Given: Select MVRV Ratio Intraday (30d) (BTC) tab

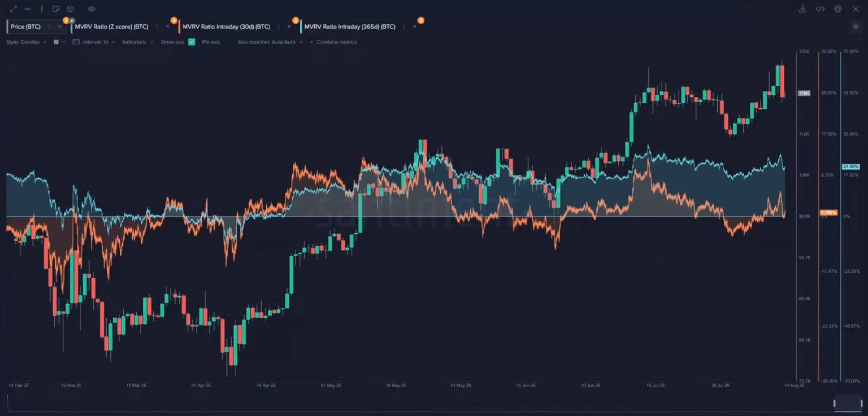Looking at the screenshot, I should (226, 27).
